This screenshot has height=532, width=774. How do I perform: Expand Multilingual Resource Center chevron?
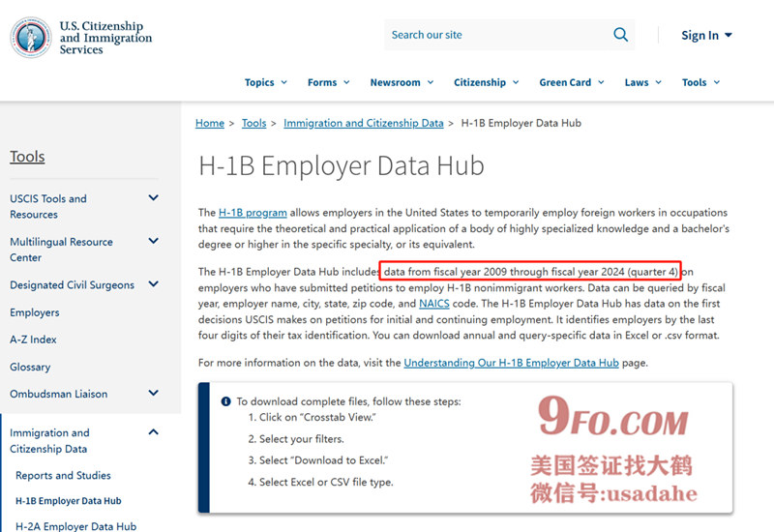154,241
